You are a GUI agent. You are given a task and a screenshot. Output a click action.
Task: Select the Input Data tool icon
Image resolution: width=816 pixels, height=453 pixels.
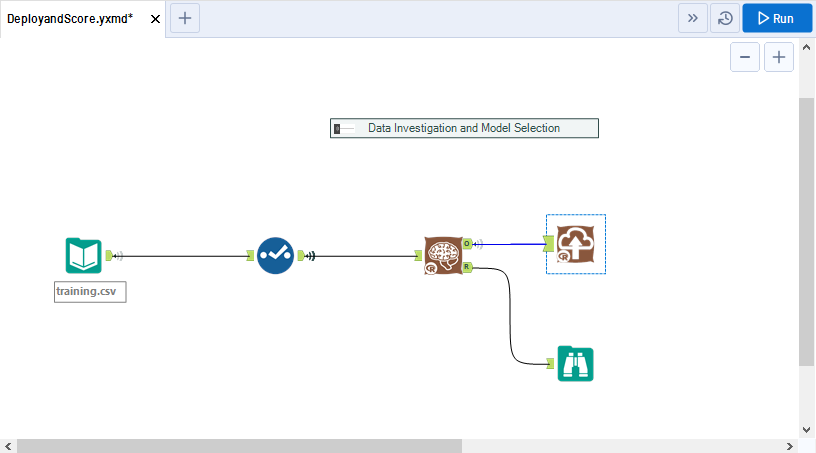point(84,256)
